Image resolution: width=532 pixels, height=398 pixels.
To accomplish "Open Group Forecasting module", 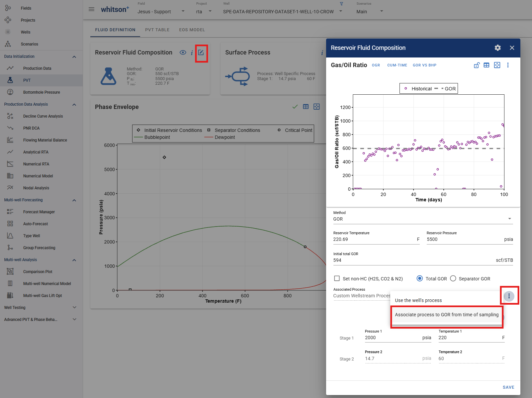I will (39, 248).
